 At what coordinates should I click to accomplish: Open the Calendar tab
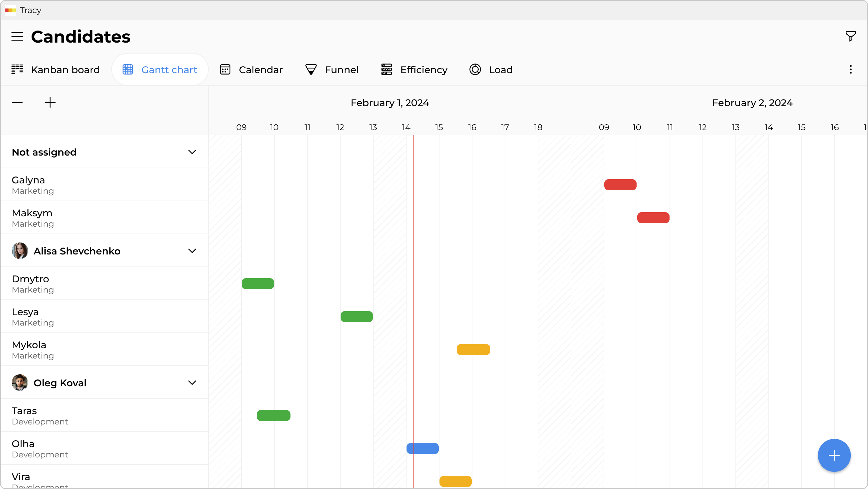point(251,70)
